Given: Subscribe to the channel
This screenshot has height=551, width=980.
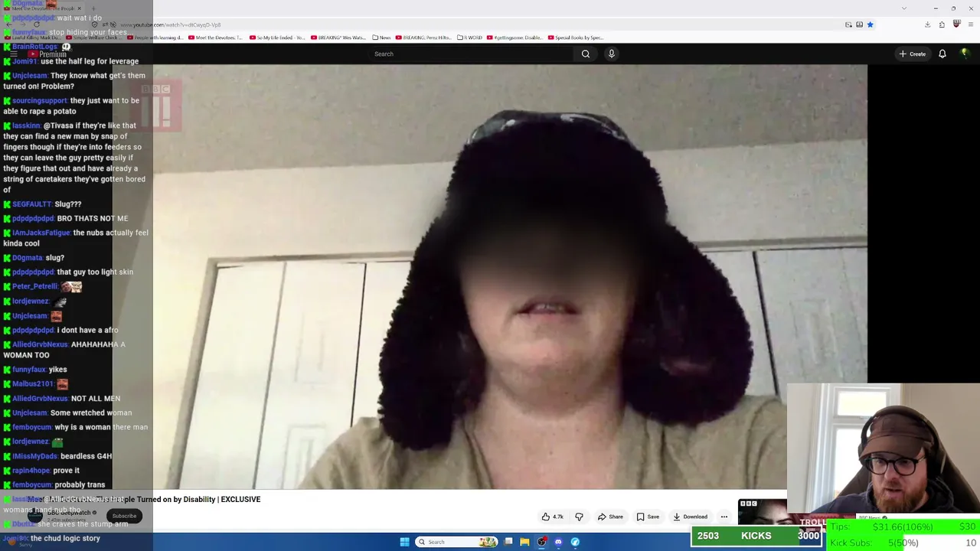Looking at the screenshot, I should tap(124, 516).
